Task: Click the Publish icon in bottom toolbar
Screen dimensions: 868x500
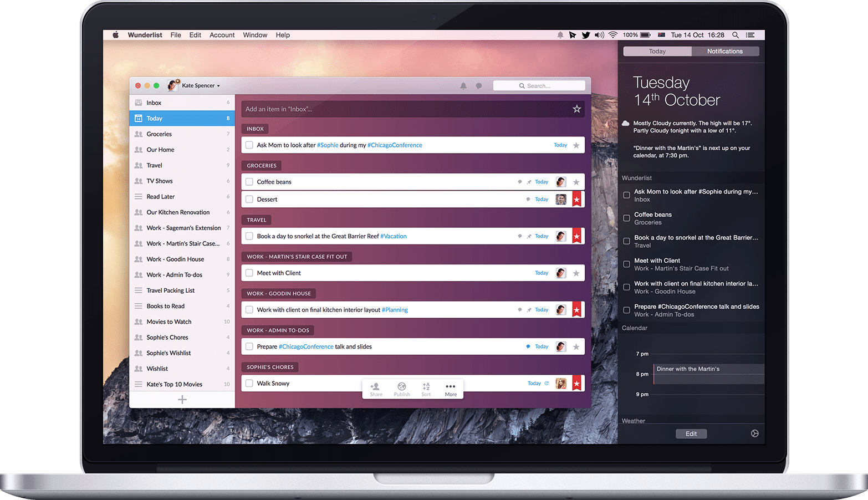Action: (x=402, y=389)
